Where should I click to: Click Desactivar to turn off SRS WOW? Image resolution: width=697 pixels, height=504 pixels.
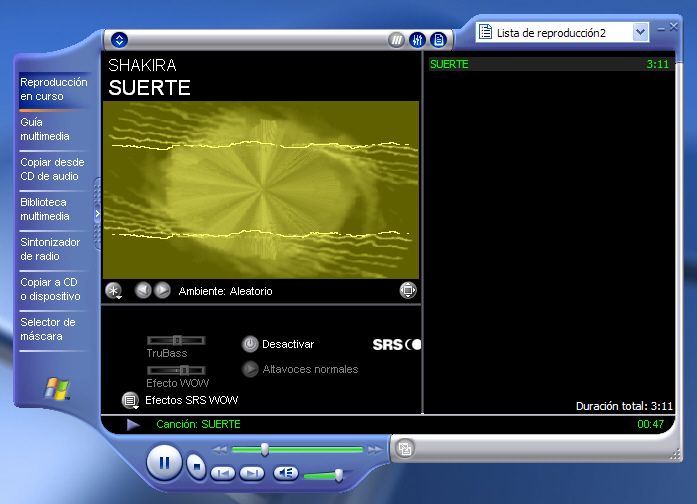point(278,344)
